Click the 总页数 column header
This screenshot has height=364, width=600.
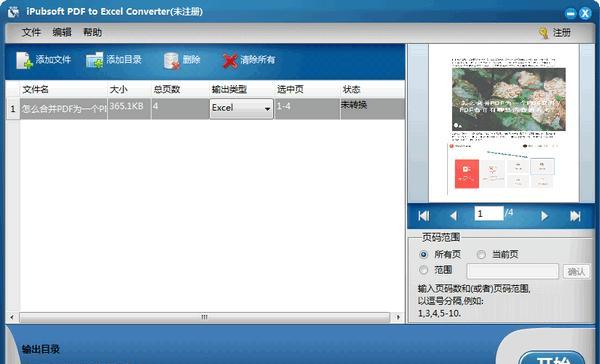pyautogui.click(x=180, y=90)
